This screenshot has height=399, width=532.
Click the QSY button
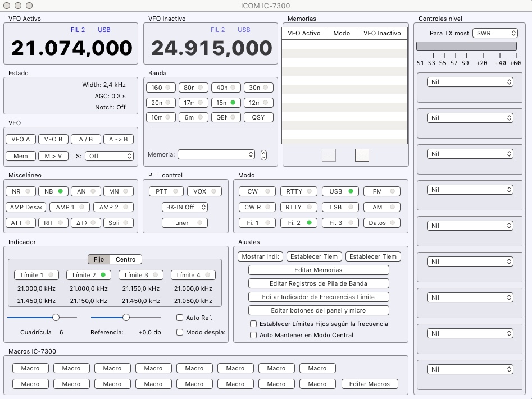pos(258,117)
